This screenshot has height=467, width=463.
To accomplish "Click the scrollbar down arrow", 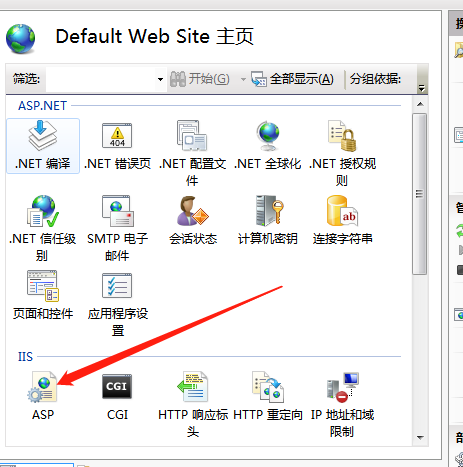I will pyautogui.click(x=420, y=437).
